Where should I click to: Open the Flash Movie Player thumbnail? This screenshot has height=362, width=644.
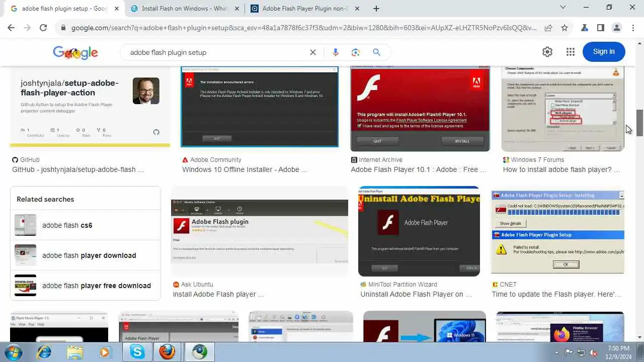pyautogui.click(x=59, y=327)
